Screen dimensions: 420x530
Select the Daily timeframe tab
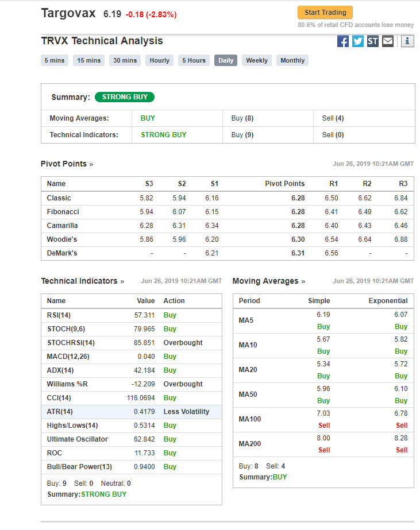(226, 60)
